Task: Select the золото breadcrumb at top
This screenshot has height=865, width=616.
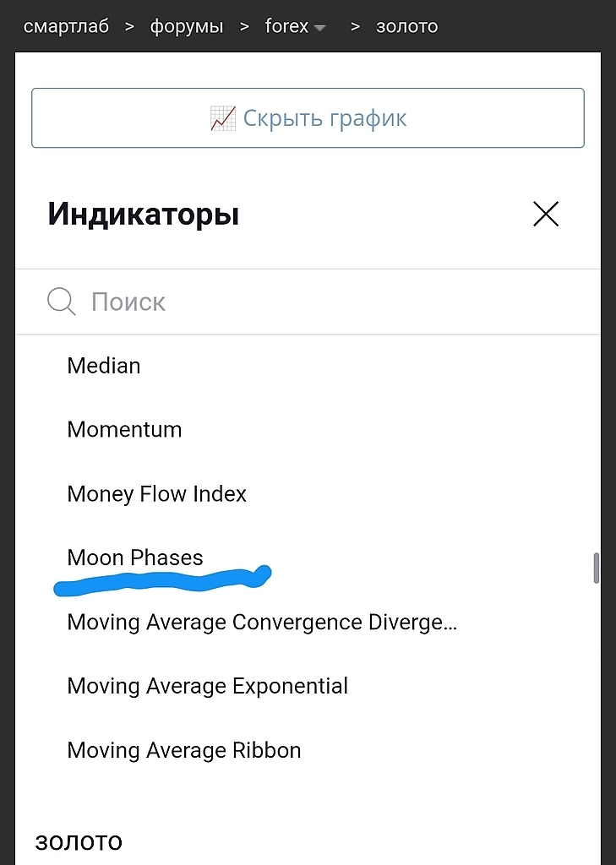Action: pos(406,26)
